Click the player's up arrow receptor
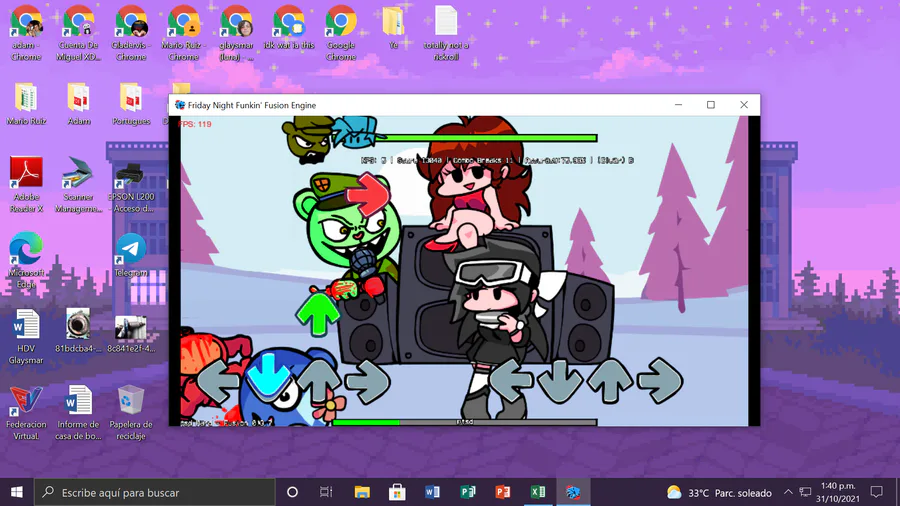900x506 pixels. click(x=610, y=380)
